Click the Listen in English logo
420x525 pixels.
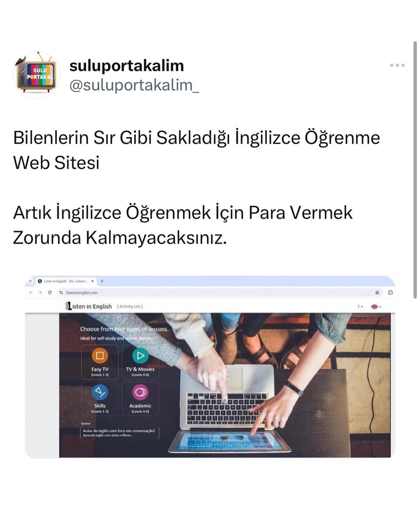coord(89,306)
